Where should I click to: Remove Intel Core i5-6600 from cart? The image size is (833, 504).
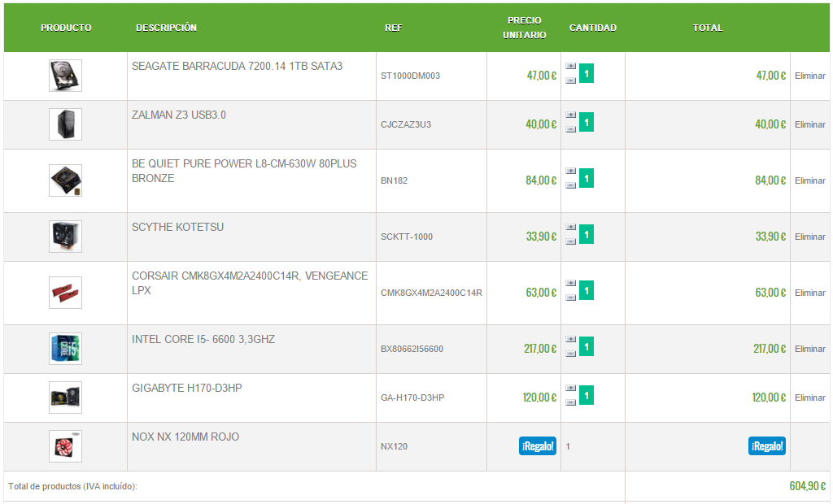(x=810, y=349)
